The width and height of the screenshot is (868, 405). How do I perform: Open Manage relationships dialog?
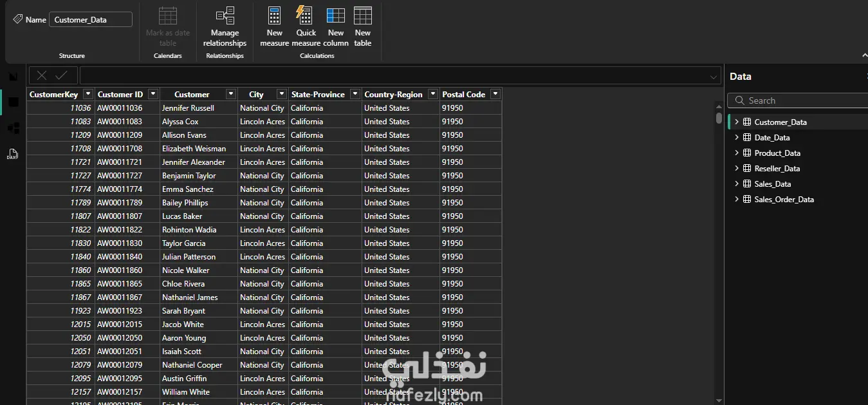[225, 27]
